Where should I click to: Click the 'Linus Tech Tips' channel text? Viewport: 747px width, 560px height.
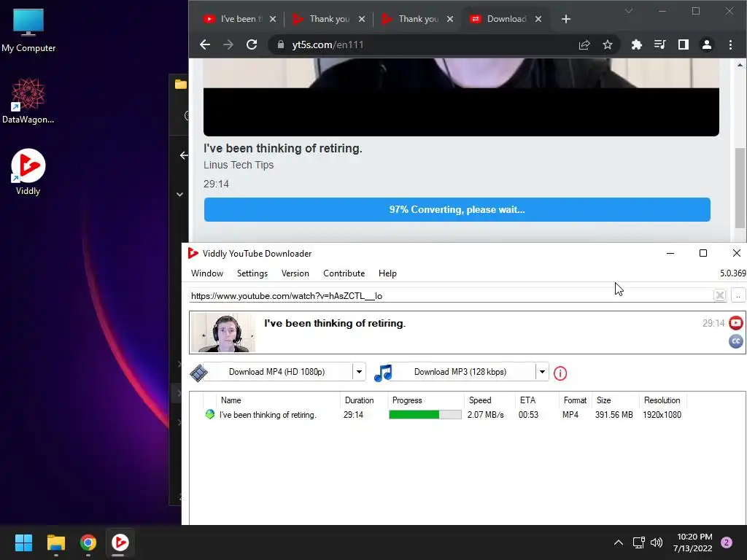(239, 165)
